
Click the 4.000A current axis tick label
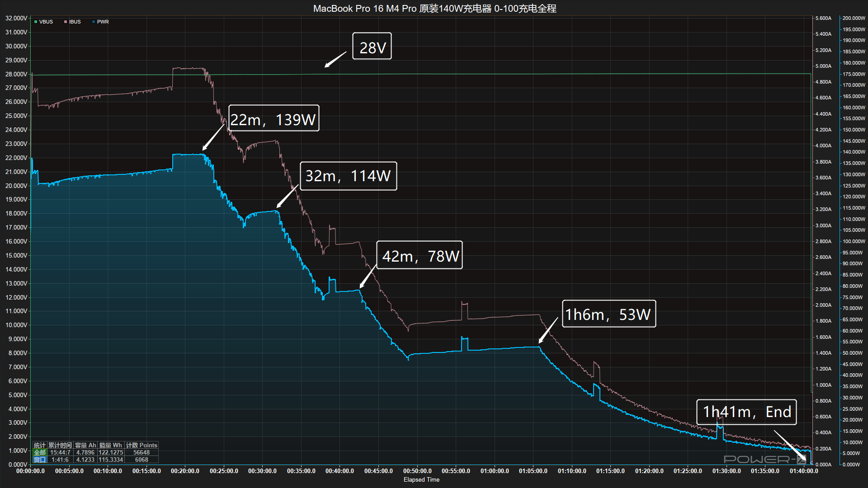tap(823, 145)
